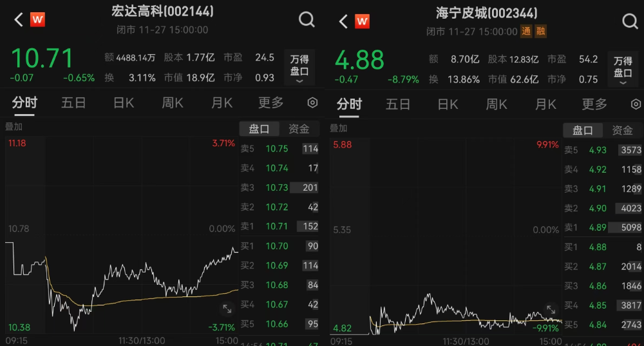Switch to 资金 in 海宁皮城 panel
This screenshot has width=644, height=346.
623,130
